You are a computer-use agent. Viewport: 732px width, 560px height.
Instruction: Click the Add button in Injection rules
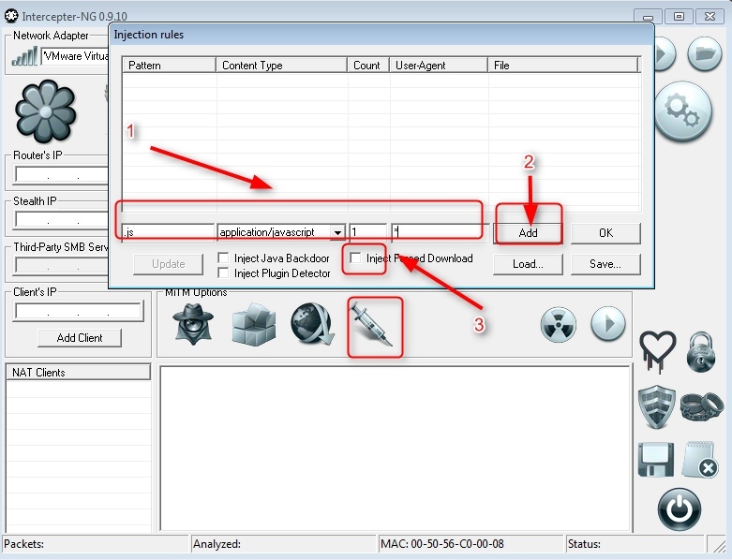[528, 232]
